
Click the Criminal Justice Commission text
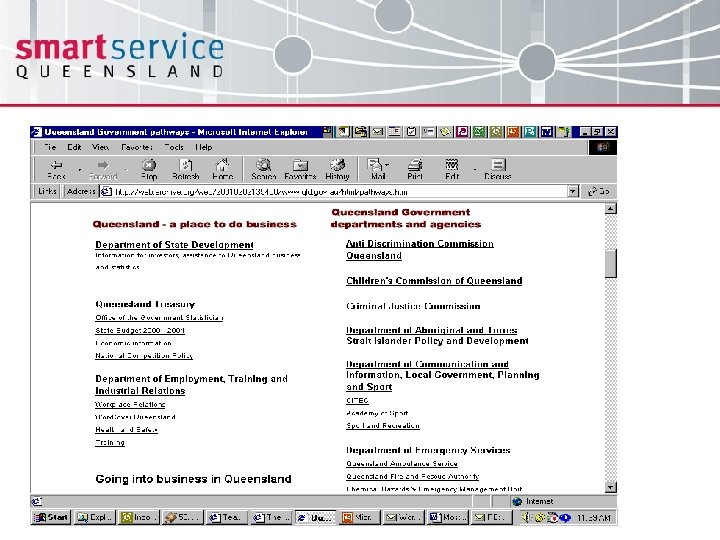[413, 306]
